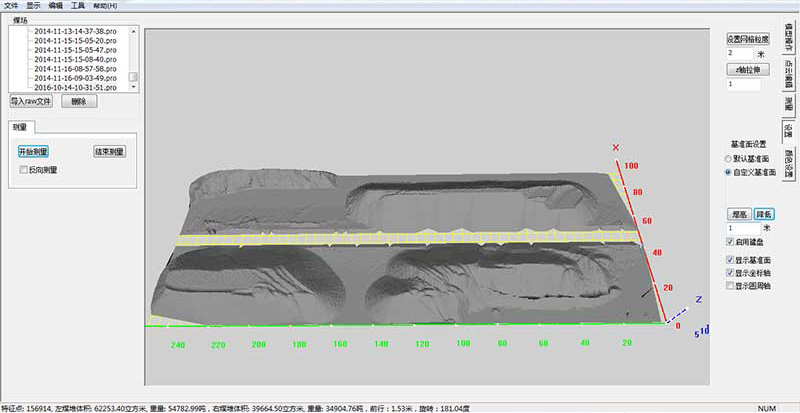Open the 文件 menu
Image resolution: width=800 pixels, height=413 pixels.
11,5
